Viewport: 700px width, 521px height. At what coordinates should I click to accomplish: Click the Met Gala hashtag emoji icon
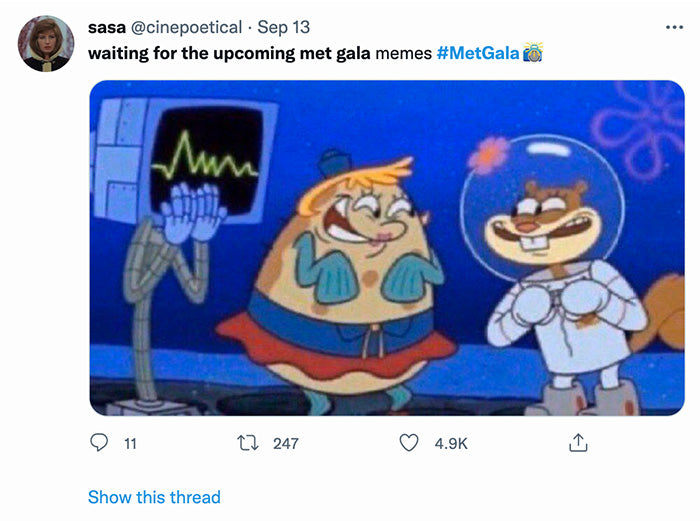(532, 52)
